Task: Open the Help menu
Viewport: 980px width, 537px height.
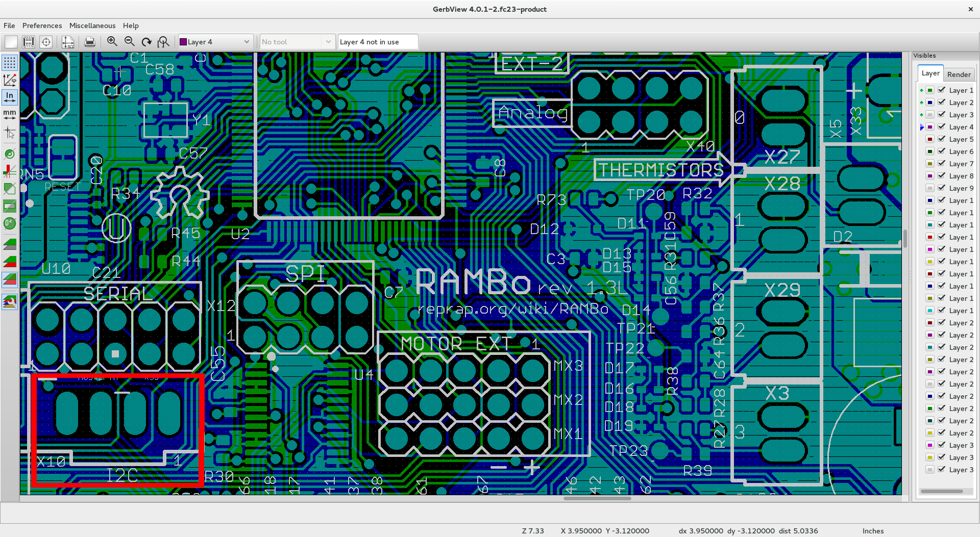Action: [x=131, y=25]
